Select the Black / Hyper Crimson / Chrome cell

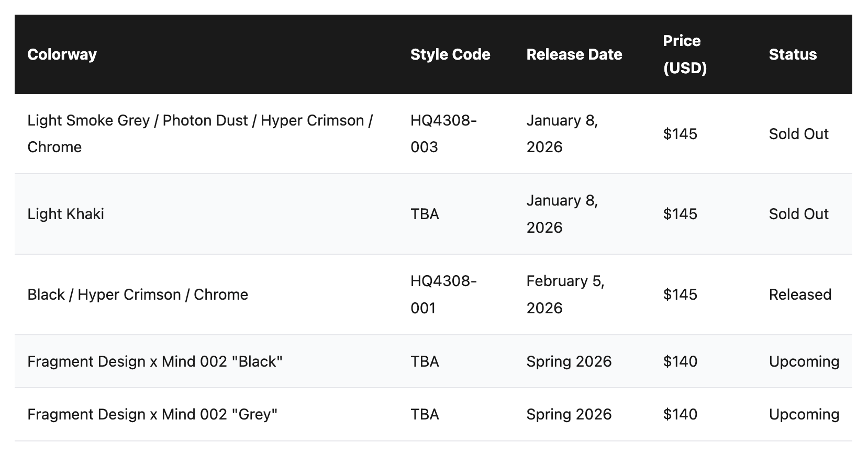click(138, 294)
